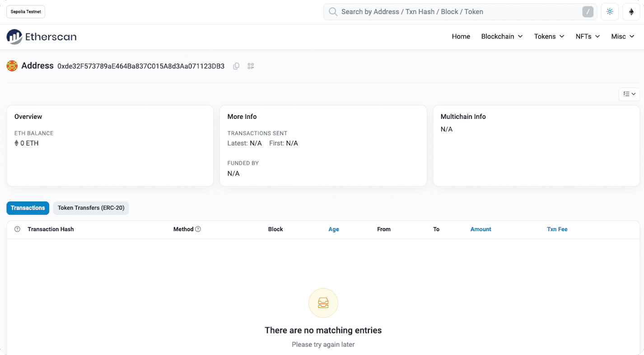Screen dimensions: 644x355
Task: Toggle light/dark theme with the sun icon
Action: tap(609, 12)
